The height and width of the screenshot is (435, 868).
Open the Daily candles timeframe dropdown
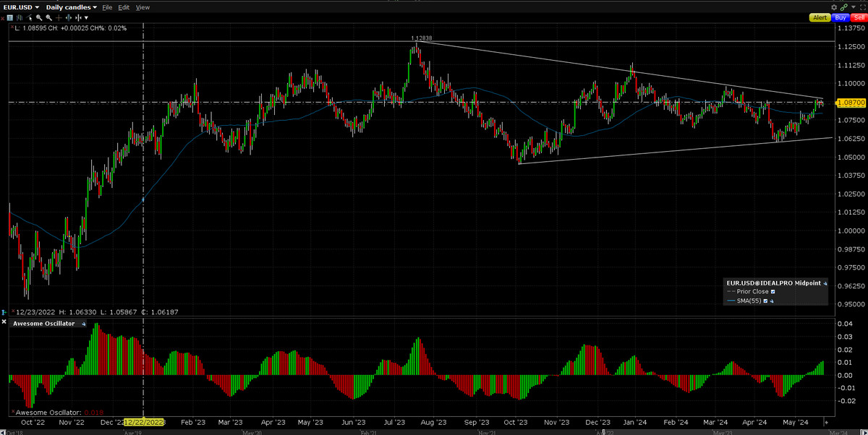point(69,7)
